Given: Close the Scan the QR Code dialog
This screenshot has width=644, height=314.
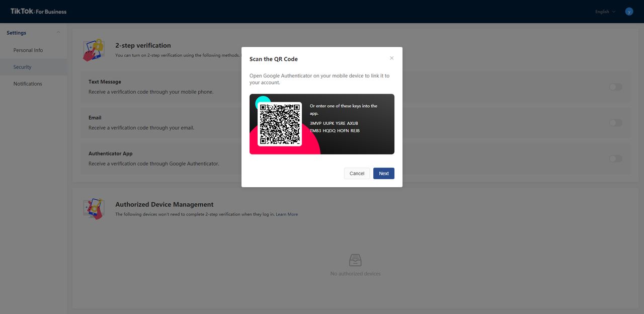Looking at the screenshot, I should 392,58.
